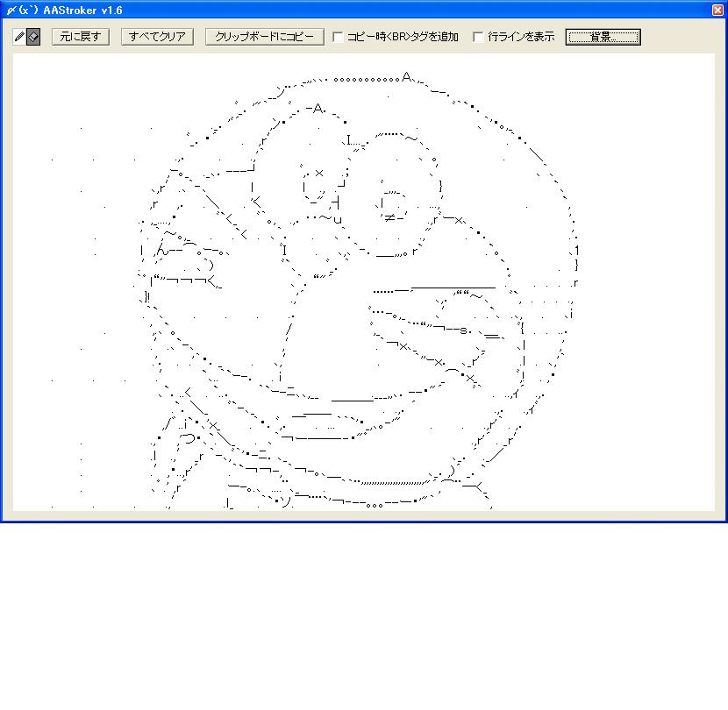Image resolution: width=728 pixels, height=710 pixels.
Task: Click the ASCII art drawing canvas
Action: click(363, 282)
